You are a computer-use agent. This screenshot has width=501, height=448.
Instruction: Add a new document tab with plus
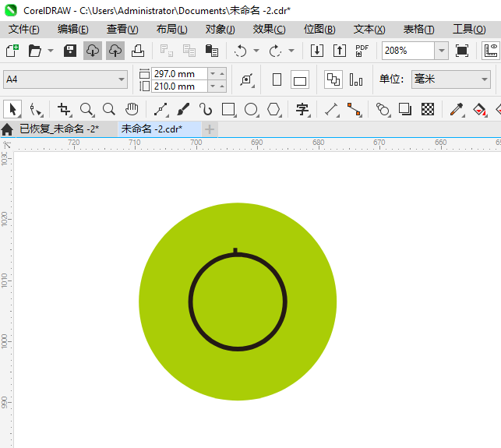tap(210, 129)
